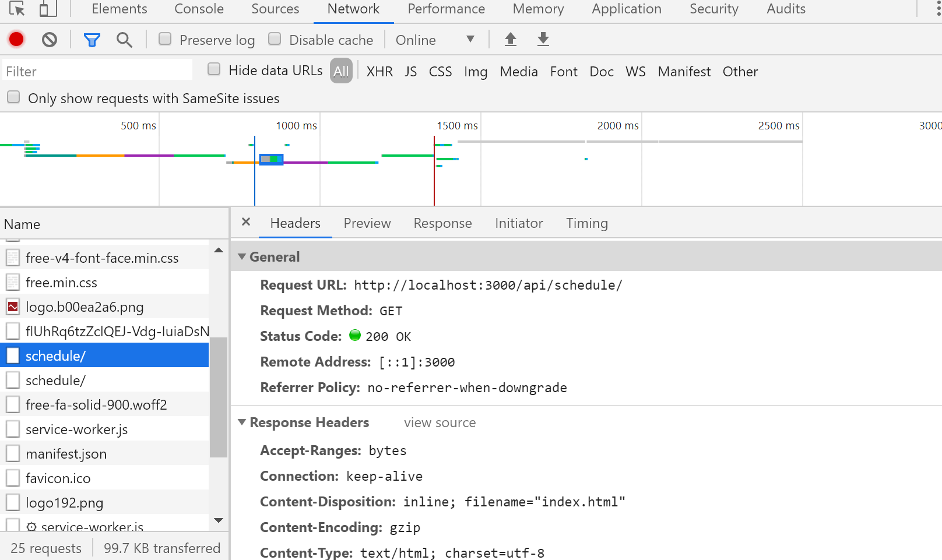Screen dimensions: 942x560
Task: Open the Memory panel
Action: (x=538, y=9)
